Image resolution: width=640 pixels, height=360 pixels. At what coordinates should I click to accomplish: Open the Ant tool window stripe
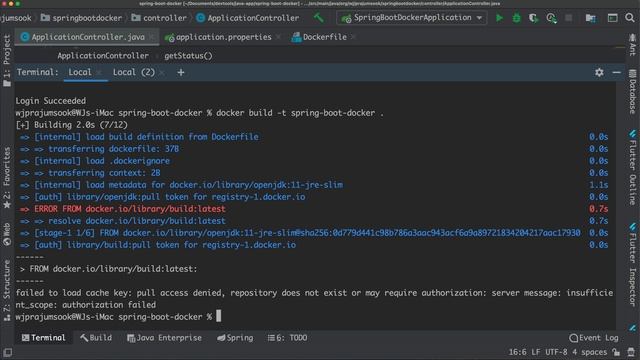point(632,45)
